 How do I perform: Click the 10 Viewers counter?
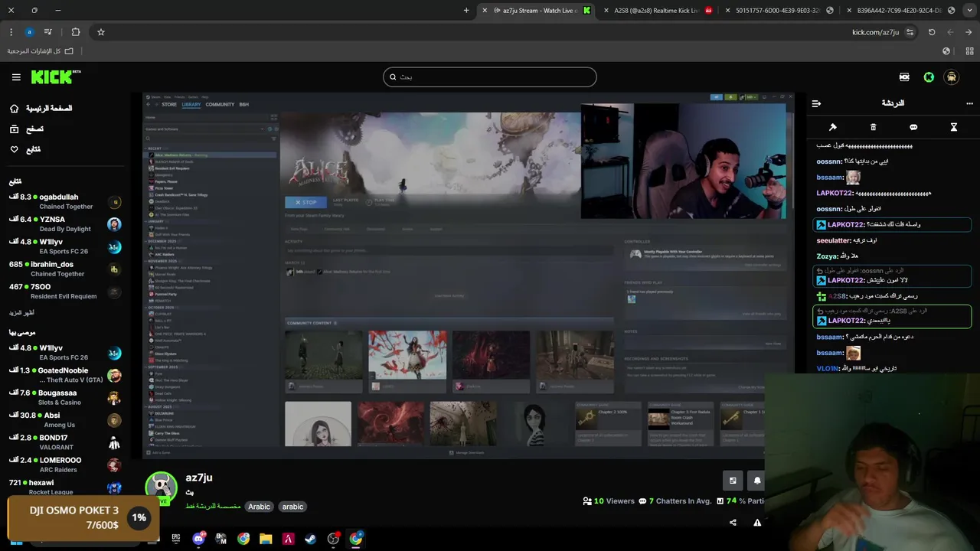pos(609,501)
